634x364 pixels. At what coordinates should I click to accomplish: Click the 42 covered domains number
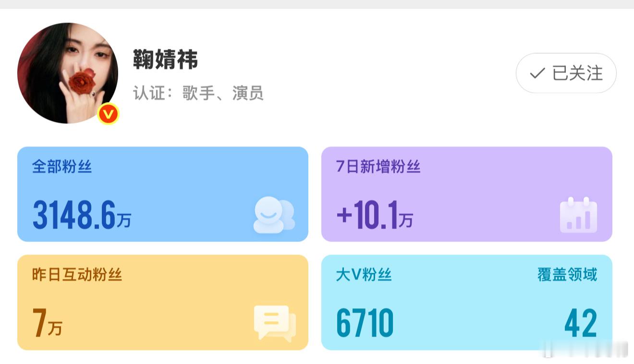(581, 323)
